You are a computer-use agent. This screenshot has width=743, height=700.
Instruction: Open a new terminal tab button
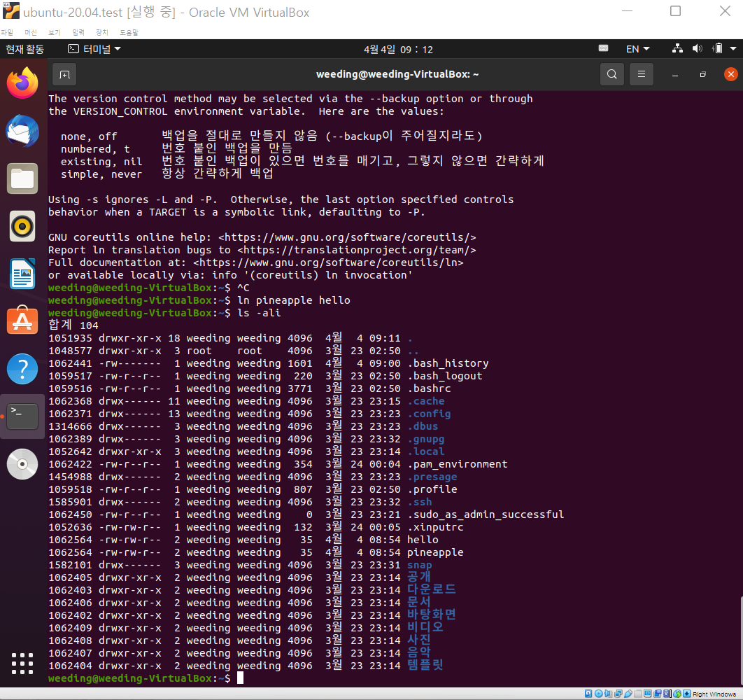(64, 74)
